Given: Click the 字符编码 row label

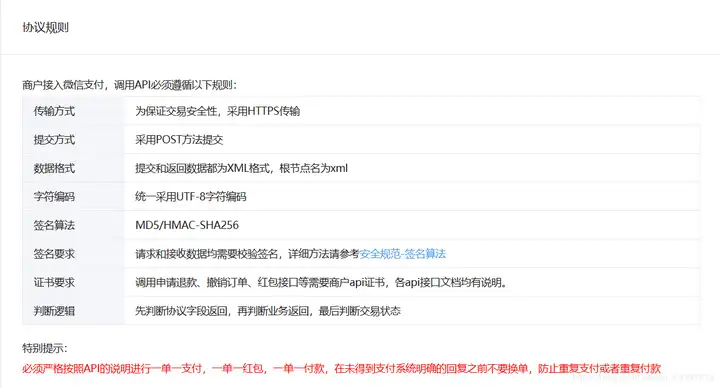Looking at the screenshot, I should coord(54,197).
